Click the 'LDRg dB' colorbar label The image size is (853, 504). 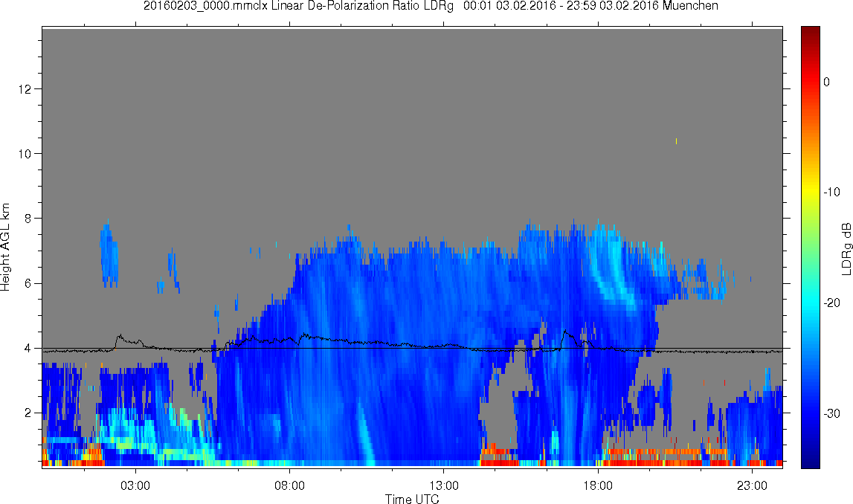click(846, 248)
